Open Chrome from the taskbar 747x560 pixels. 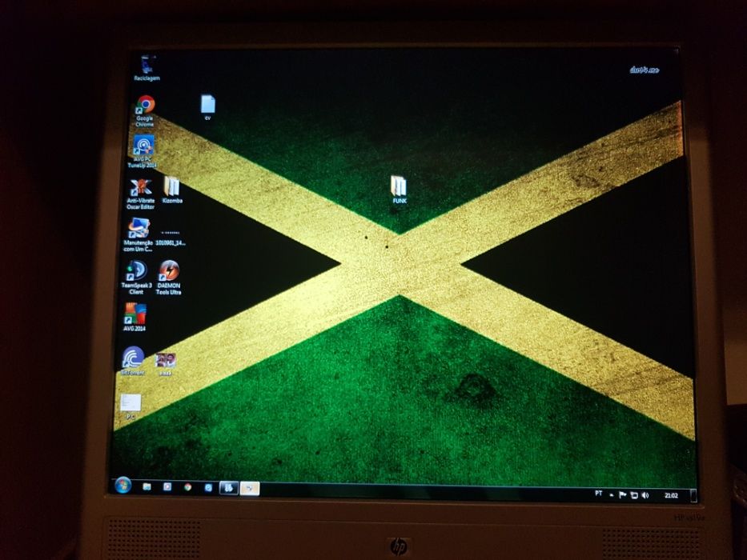pos(187,487)
